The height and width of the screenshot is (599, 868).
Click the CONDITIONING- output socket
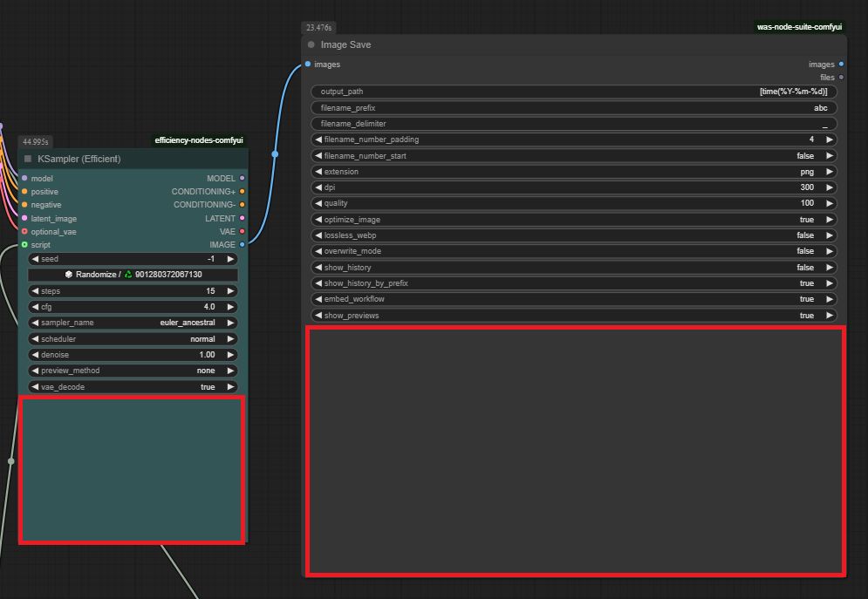pyautogui.click(x=242, y=205)
